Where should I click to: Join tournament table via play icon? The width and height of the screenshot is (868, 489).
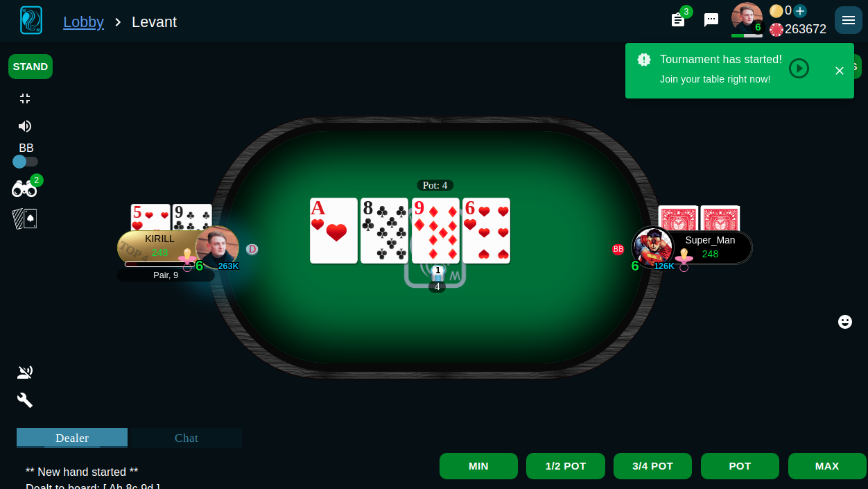[799, 68]
